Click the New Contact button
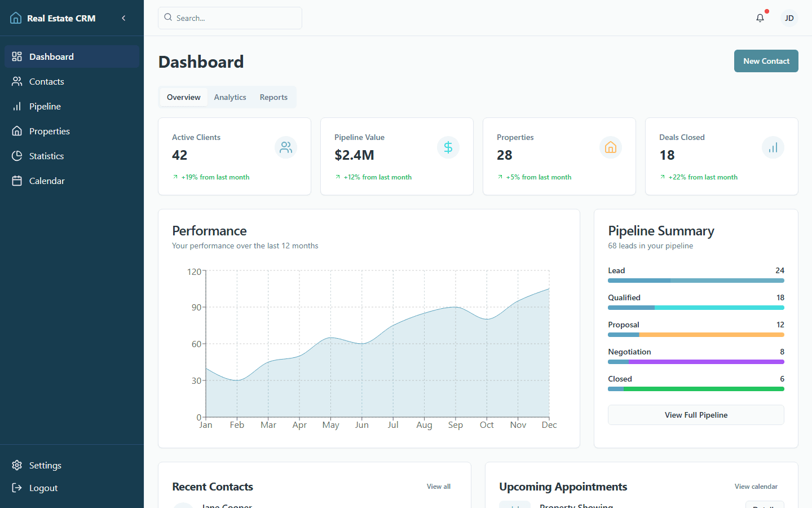Viewport: 812px width, 508px height. (x=766, y=61)
